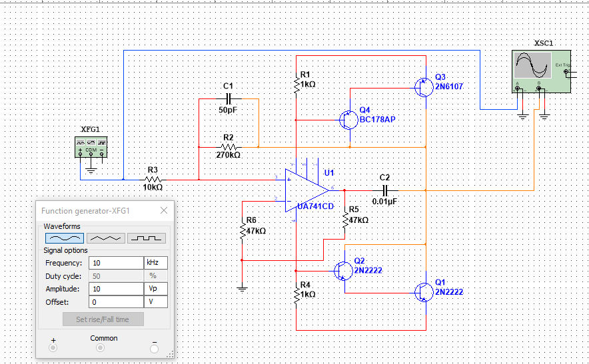The image size is (589, 364).
Task: Click the minus output terminal
Action: pos(154,349)
